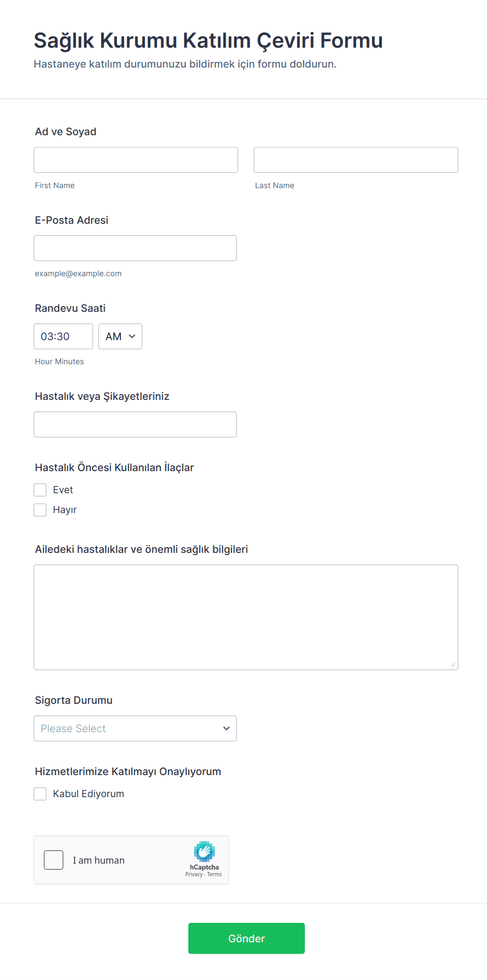Click the Evet label text
The height and width of the screenshot is (980, 487).
pos(63,490)
